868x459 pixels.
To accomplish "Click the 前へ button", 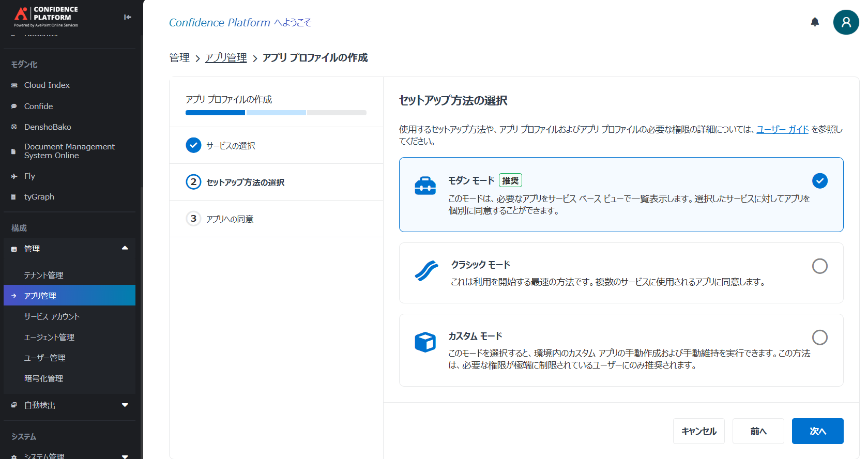I will pyautogui.click(x=758, y=431).
